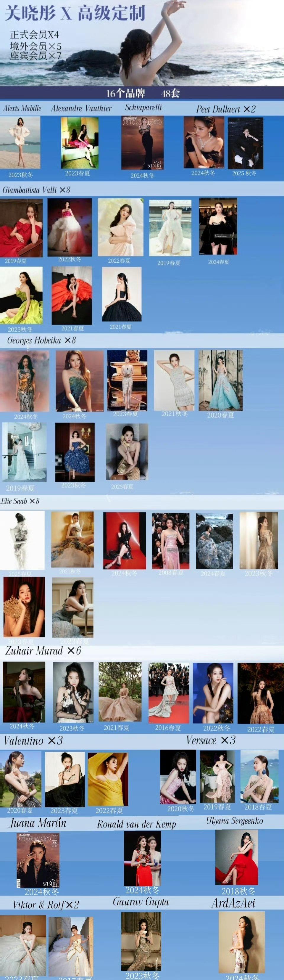Open the Versace 2020秋冬 photo

(x=178, y=777)
